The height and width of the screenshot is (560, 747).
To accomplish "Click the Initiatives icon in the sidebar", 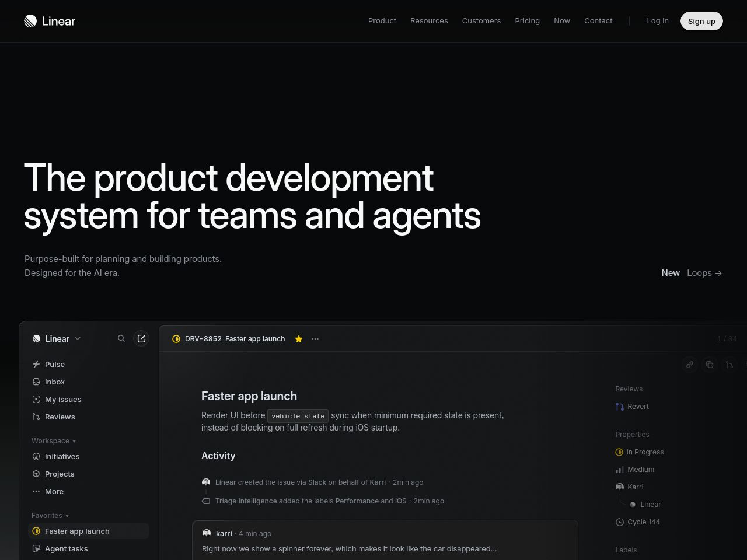I will [36, 456].
